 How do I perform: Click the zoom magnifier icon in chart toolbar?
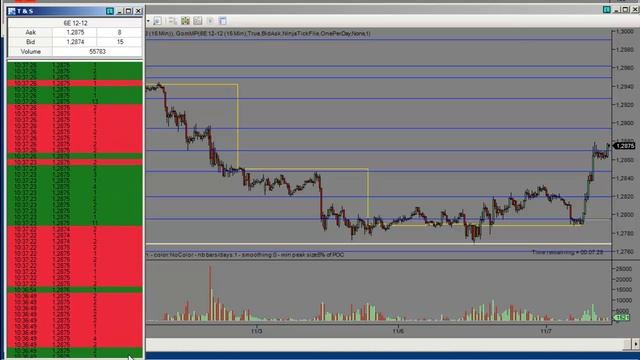coord(158,21)
